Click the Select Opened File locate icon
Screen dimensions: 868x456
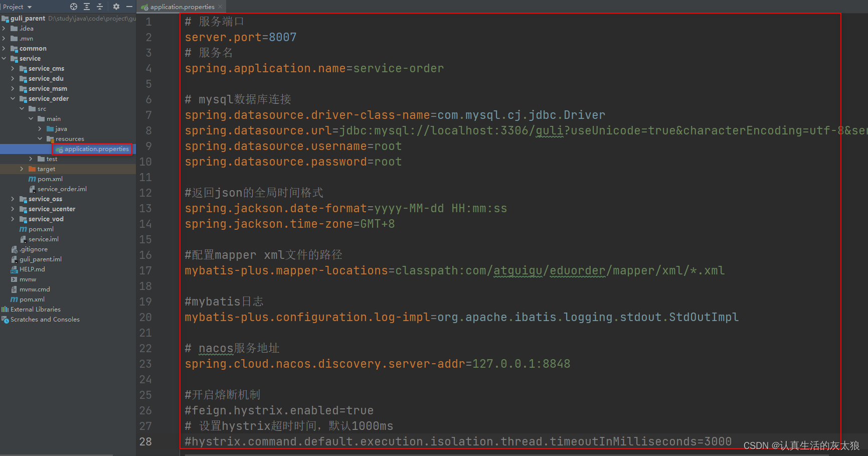point(74,7)
